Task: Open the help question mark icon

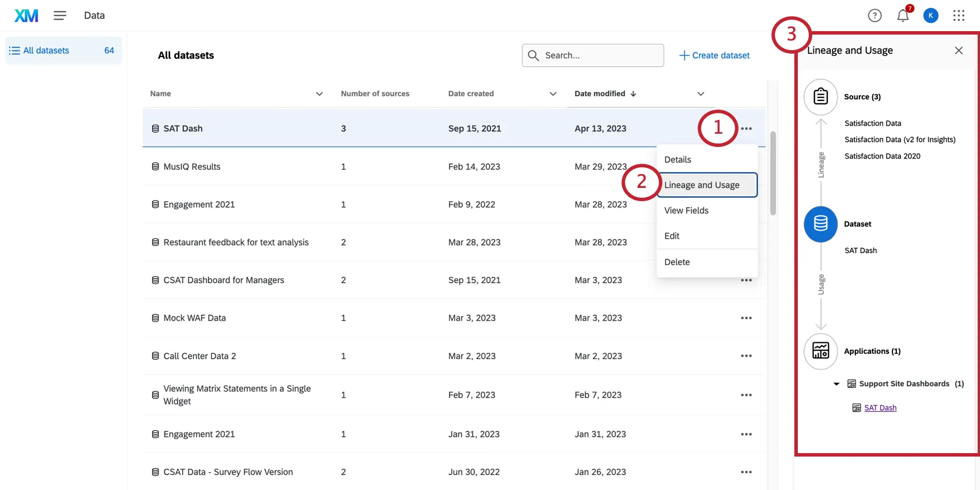Action: pos(875,16)
